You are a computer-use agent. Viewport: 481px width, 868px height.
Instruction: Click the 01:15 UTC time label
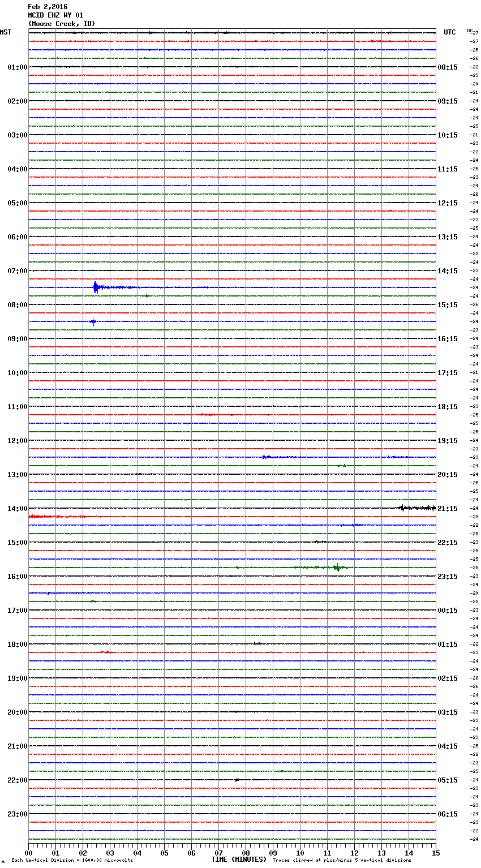point(448,644)
